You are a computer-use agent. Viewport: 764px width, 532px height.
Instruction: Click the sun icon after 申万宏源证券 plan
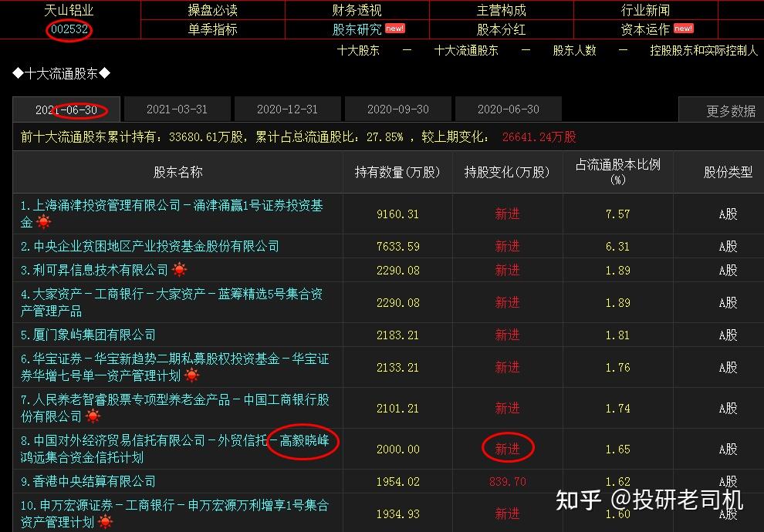105,522
